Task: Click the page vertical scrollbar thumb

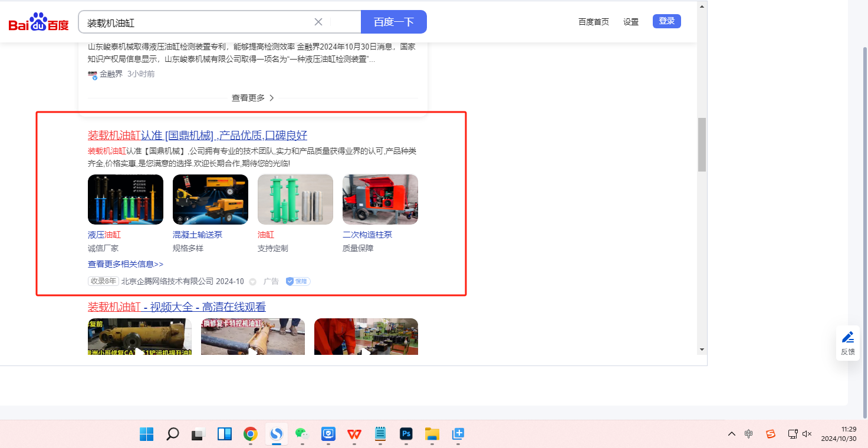Action: (702, 144)
